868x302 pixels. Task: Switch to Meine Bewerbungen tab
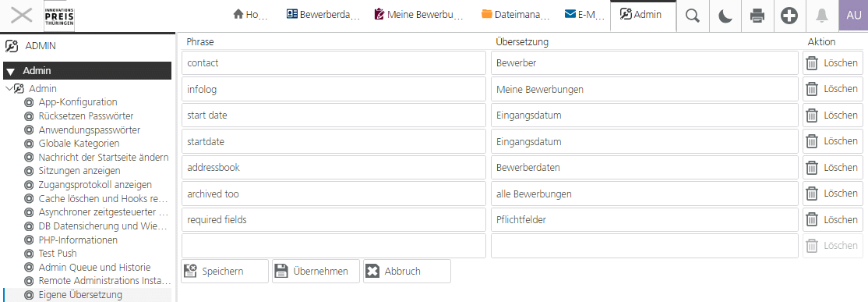(x=419, y=16)
